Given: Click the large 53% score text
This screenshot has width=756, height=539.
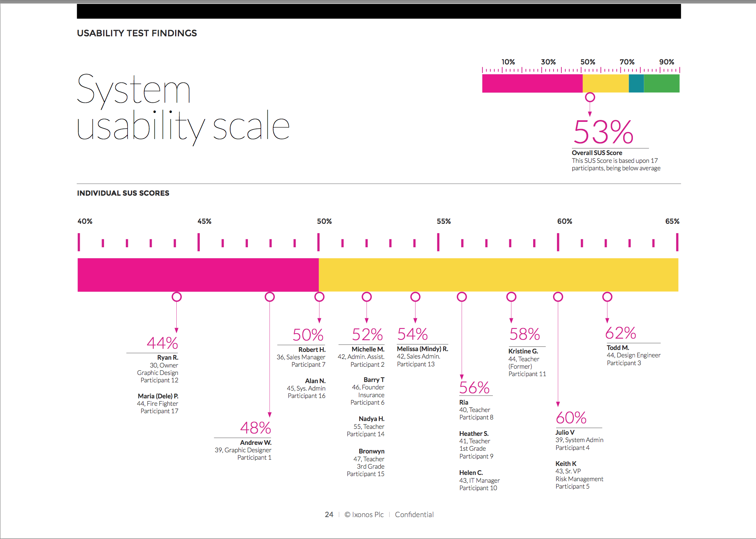Looking at the screenshot, I should 603,132.
